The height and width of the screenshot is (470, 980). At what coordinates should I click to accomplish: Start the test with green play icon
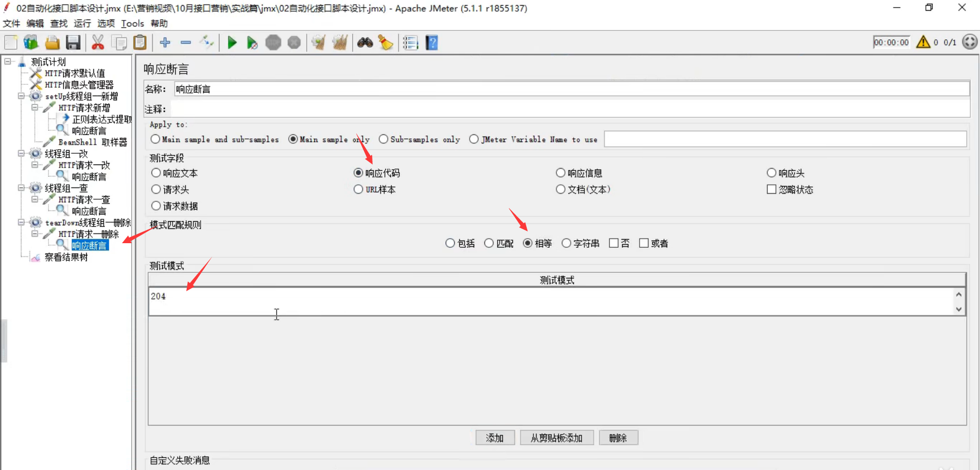pos(232,42)
